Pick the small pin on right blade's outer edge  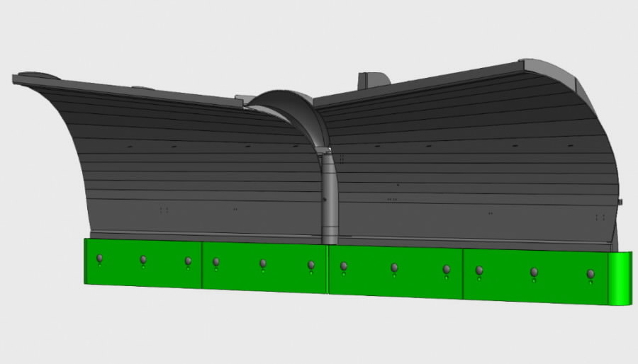click(620, 203)
